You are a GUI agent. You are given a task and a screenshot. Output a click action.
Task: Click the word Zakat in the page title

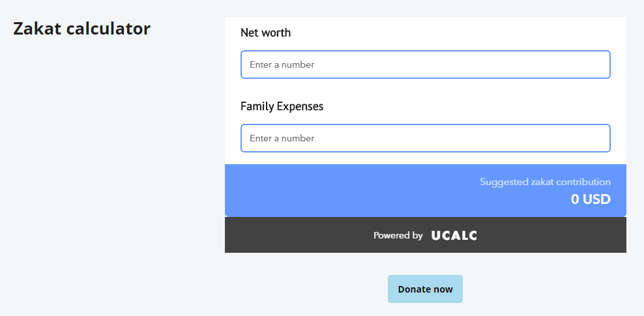point(37,28)
